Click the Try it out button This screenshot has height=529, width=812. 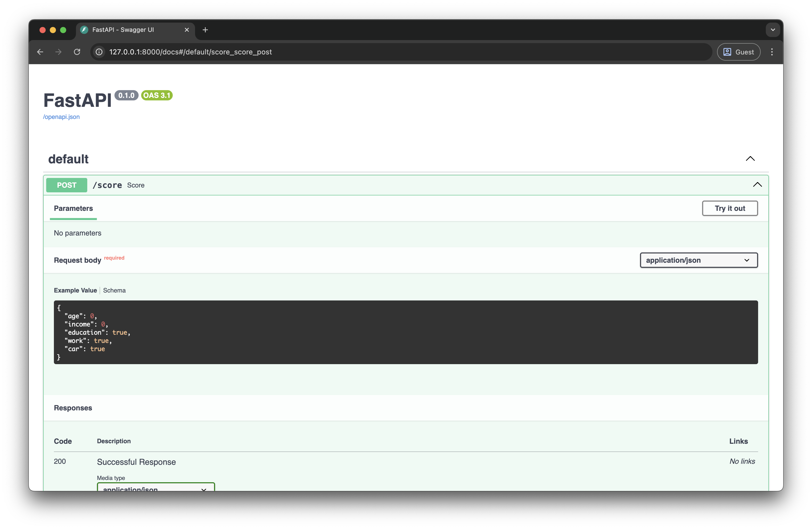[730, 208]
